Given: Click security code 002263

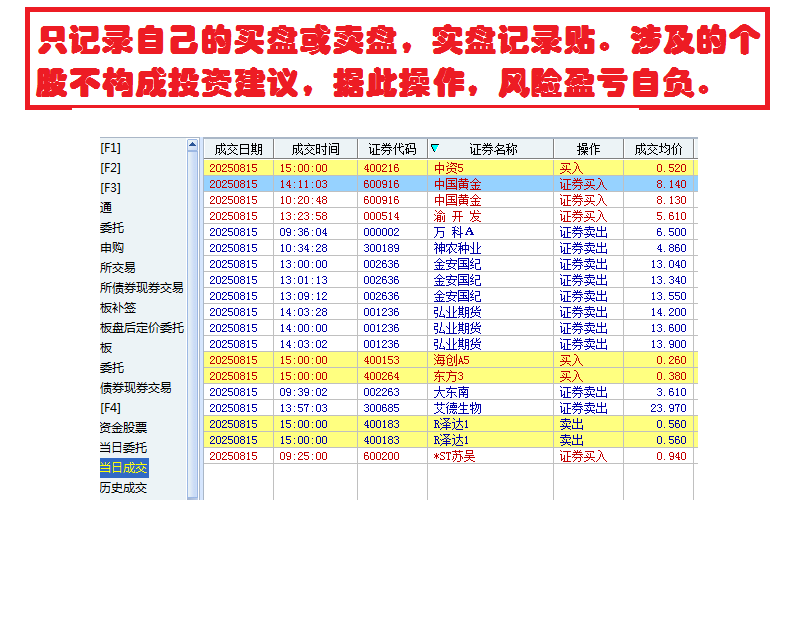Looking at the screenshot, I should point(381,392).
